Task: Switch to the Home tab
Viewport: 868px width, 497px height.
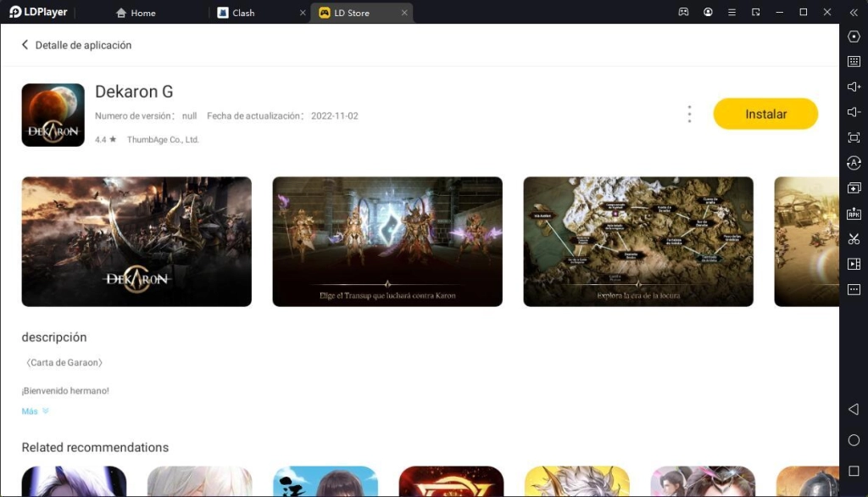Action: (136, 13)
